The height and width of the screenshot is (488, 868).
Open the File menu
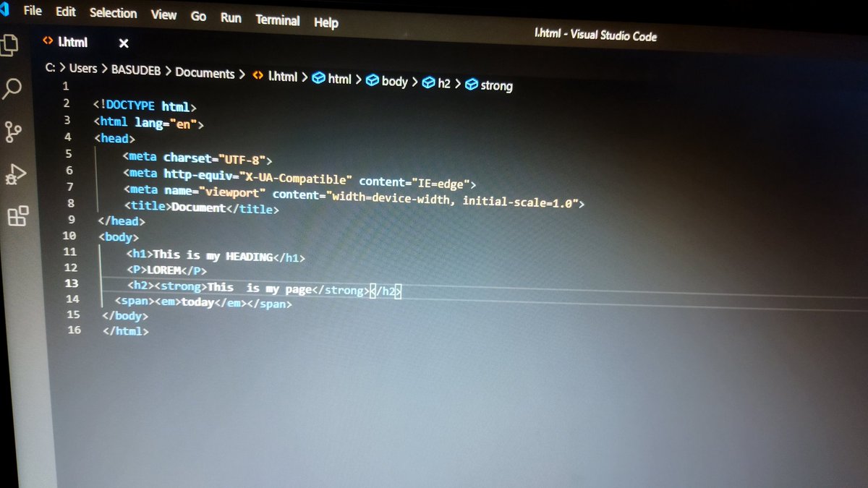[x=33, y=11]
